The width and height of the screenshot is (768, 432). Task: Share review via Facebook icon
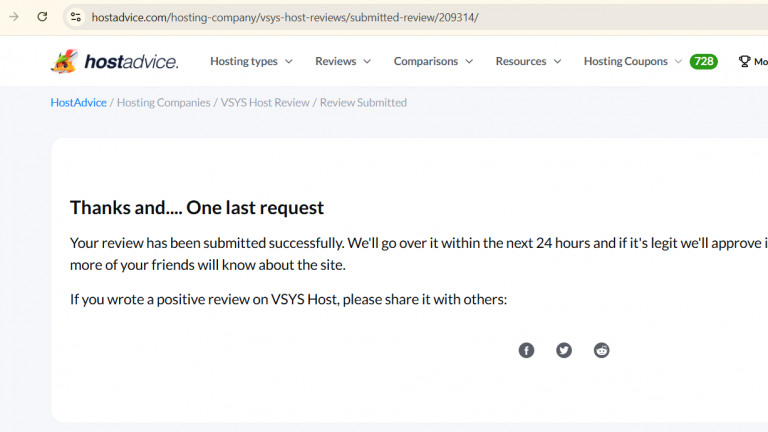(526, 350)
